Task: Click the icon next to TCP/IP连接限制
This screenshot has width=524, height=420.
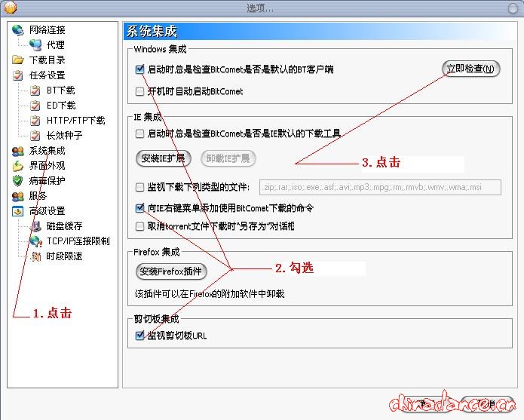Action: coord(35,241)
